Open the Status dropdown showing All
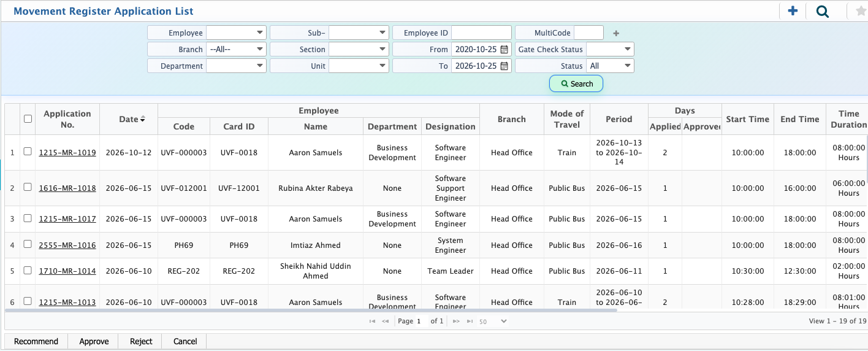Image resolution: width=868 pixels, height=351 pixels. [x=610, y=66]
